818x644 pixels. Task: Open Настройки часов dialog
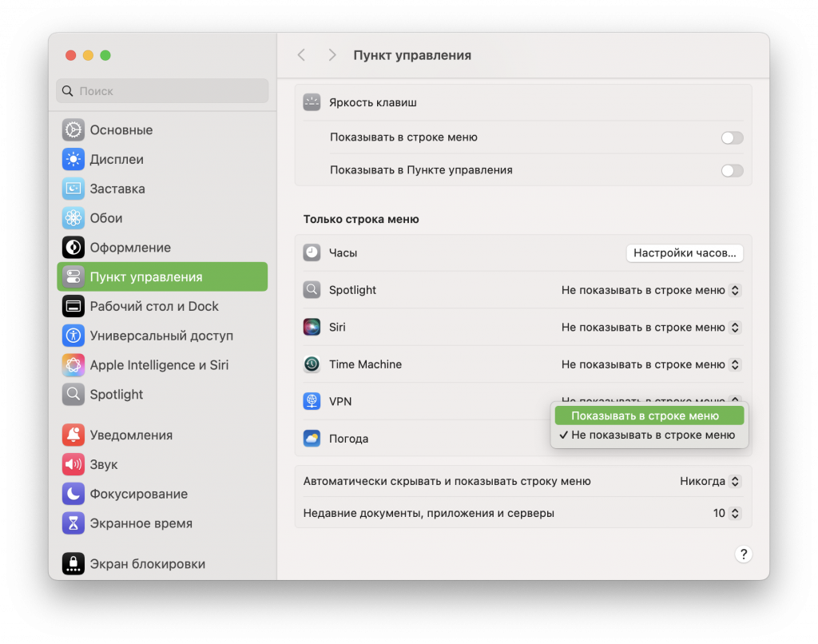pyautogui.click(x=685, y=252)
